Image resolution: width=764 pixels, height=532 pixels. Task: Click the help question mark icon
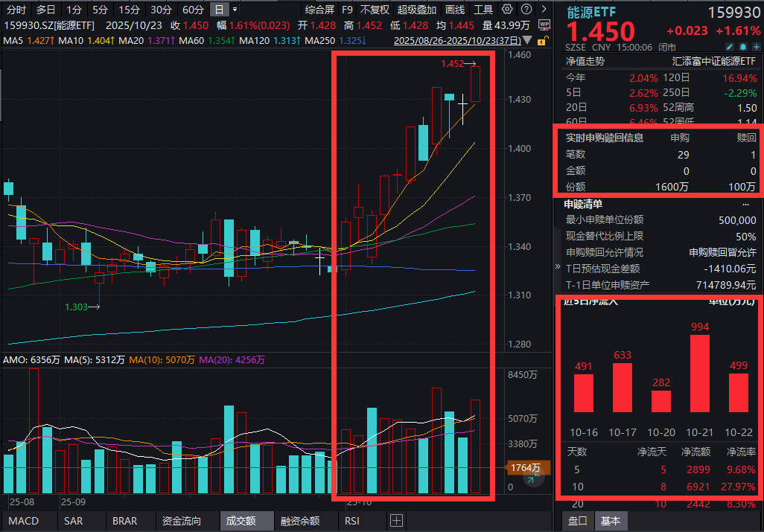click(x=526, y=9)
